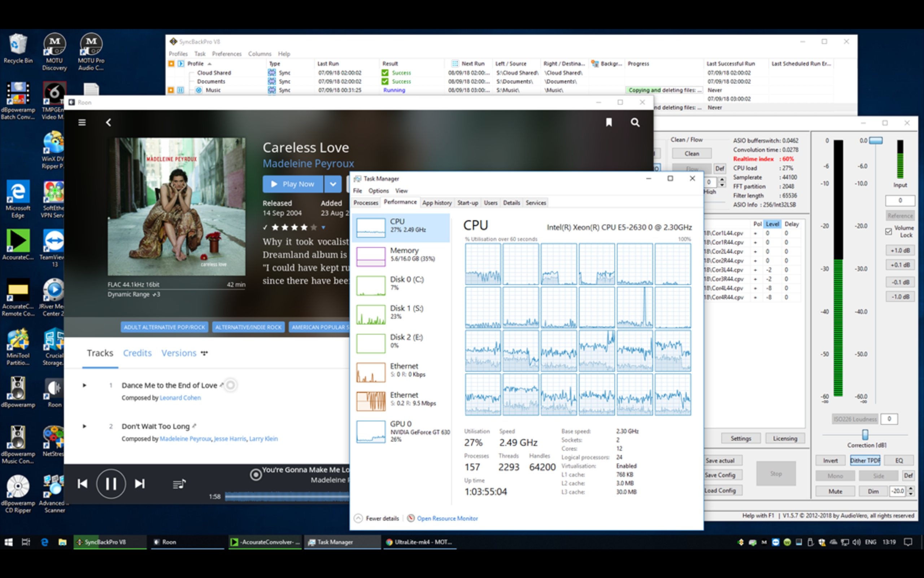Screen dimensions: 924x578
Task: Toggle Mono button in AcourateConvolver
Action: [x=835, y=475]
